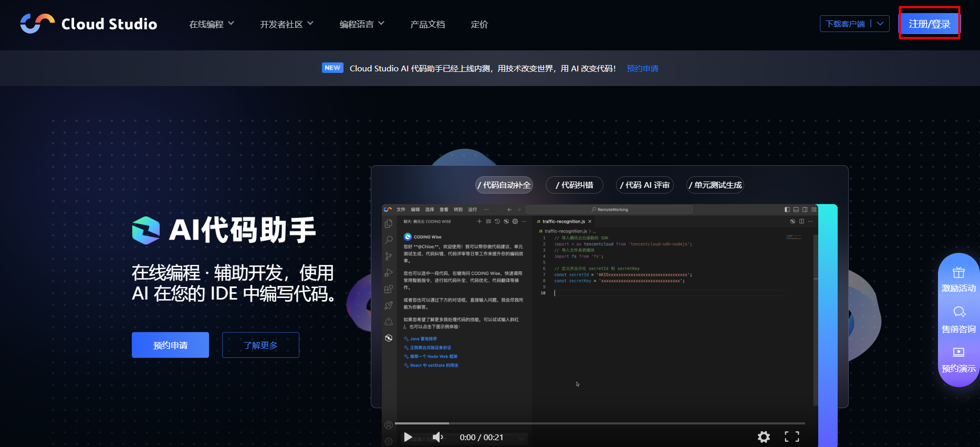The height and width of the screenshot is (447, 980).
Task: Select the / 代码自动补全 tab
Action: tap(504, 185)
